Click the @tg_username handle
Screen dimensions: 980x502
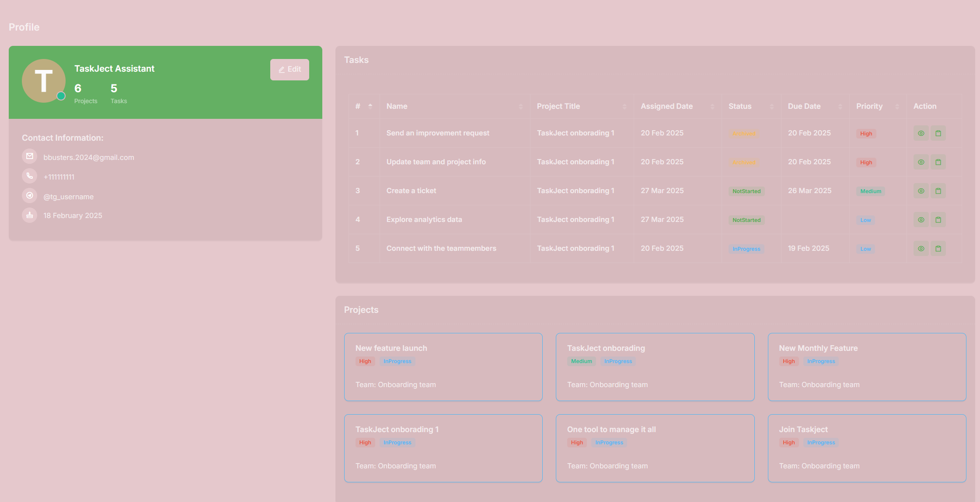[x=69, y=197]
